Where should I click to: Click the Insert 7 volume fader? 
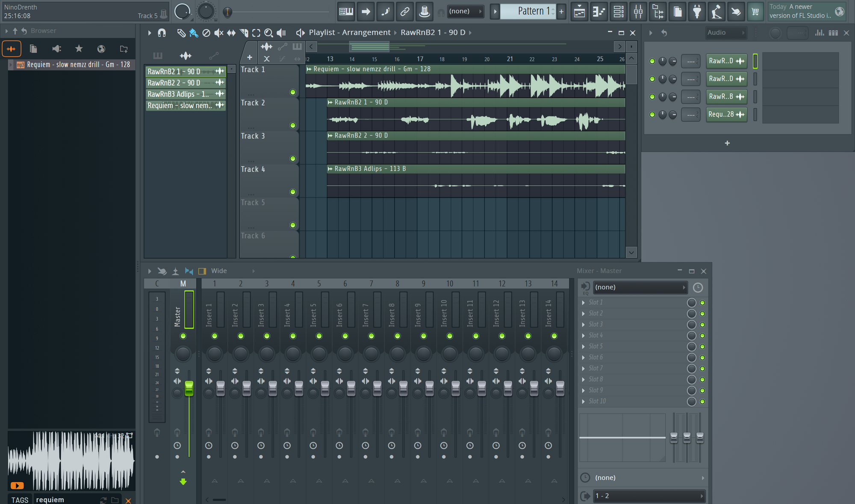[377, 388]
